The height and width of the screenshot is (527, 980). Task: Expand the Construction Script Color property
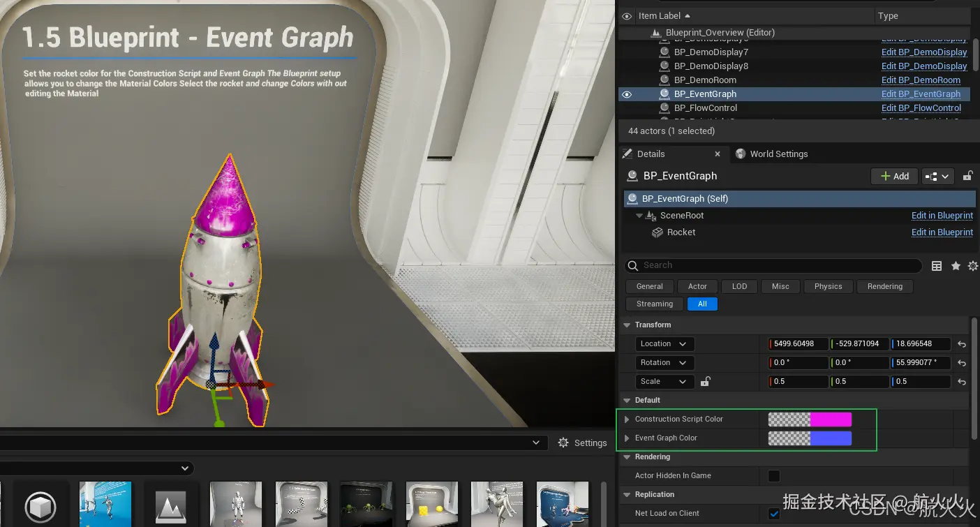(x=627, y=420)
